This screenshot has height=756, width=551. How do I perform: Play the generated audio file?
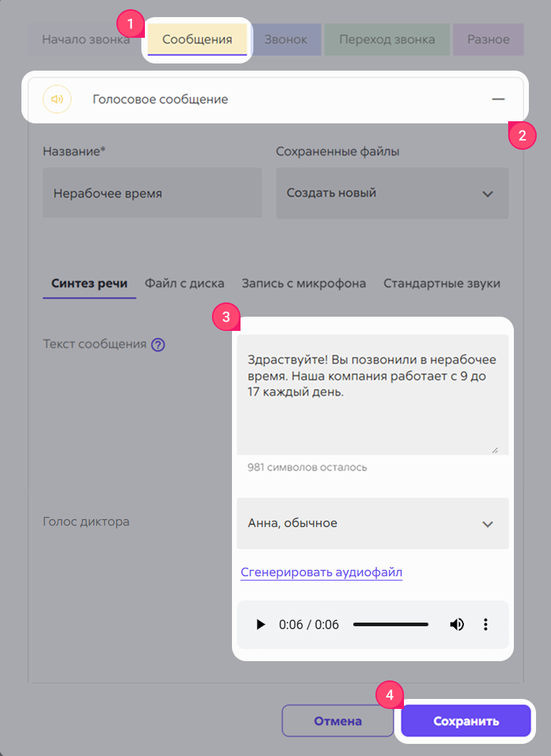[261, 624]
